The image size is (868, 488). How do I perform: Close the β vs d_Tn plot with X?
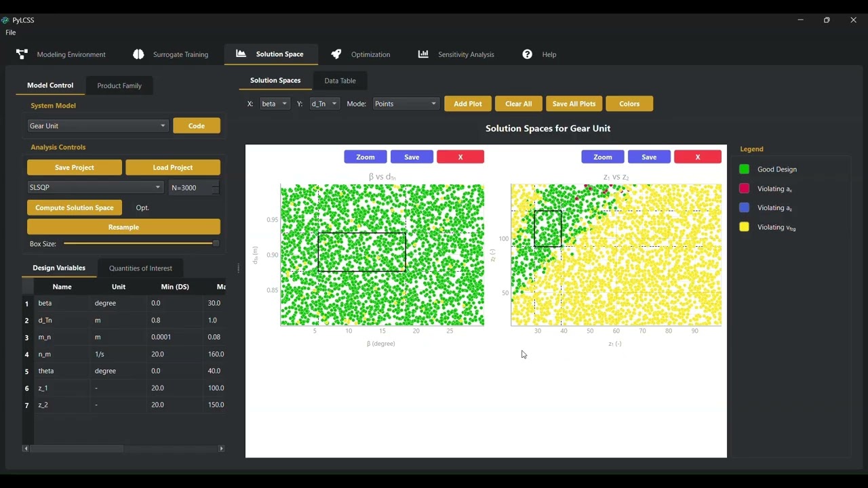point(460,157)
